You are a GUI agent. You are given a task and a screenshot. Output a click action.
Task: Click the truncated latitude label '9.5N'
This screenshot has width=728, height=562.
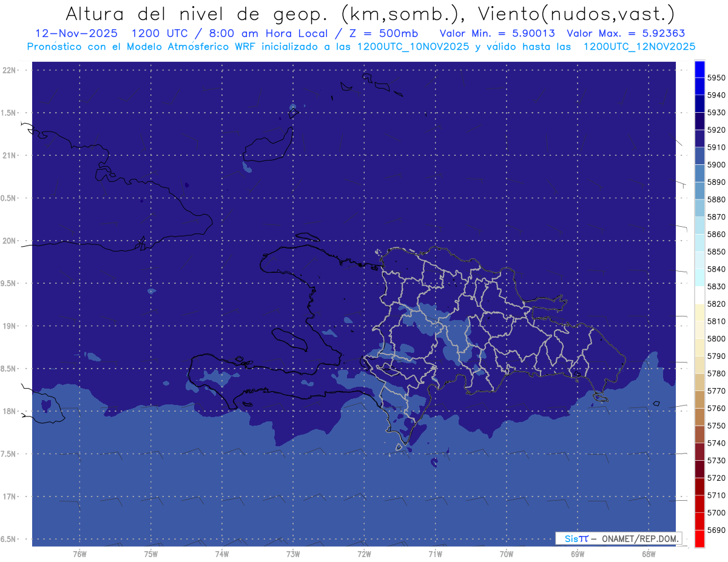(x=9, y=284)
